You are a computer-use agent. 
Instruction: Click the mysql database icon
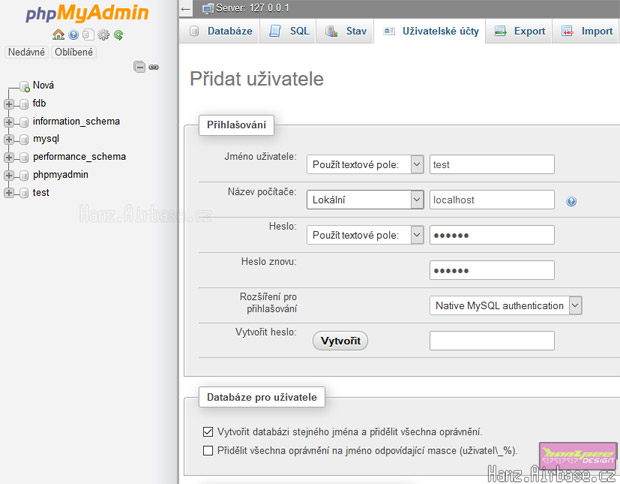24,140
